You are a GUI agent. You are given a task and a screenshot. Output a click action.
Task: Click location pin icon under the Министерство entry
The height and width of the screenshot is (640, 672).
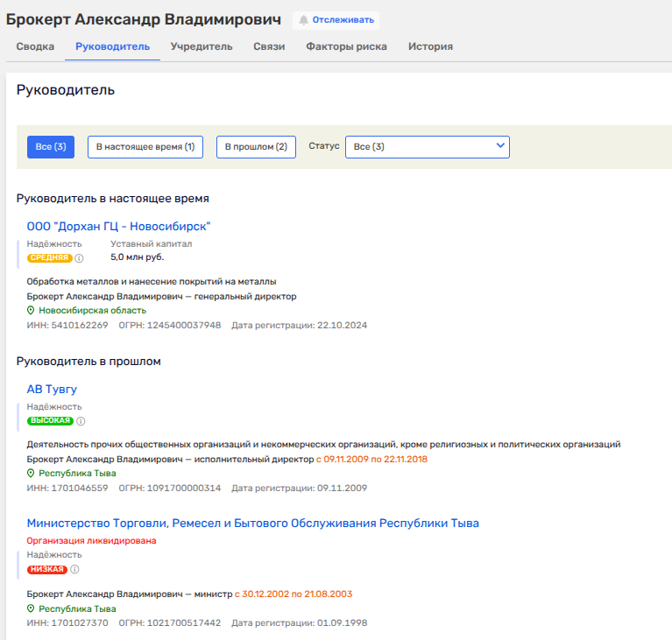tap(31, 608)
